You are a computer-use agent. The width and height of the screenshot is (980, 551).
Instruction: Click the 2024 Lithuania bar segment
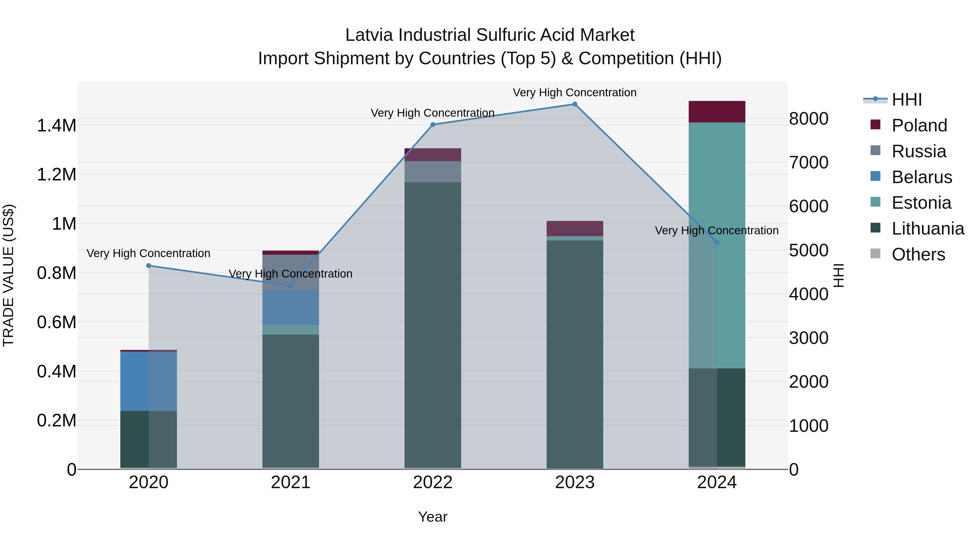pyautogui.click(x=717, y=417)
